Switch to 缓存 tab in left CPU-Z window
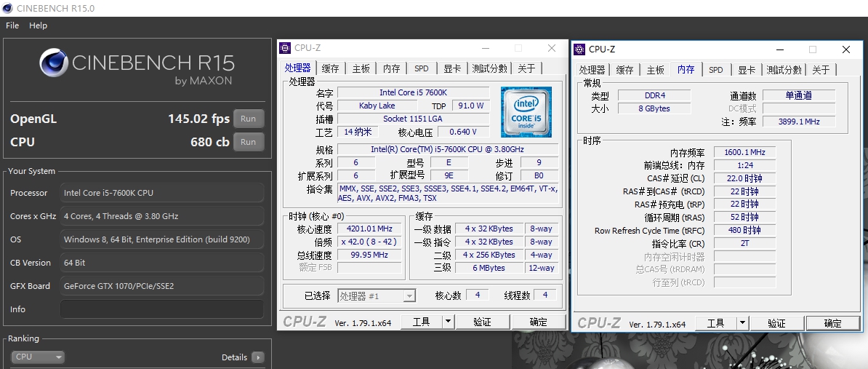868x369 pixels. [331, 68]
